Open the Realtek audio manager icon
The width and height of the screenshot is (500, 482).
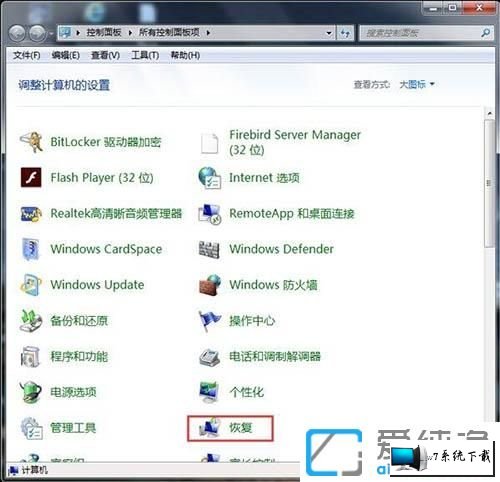[31, 213]
